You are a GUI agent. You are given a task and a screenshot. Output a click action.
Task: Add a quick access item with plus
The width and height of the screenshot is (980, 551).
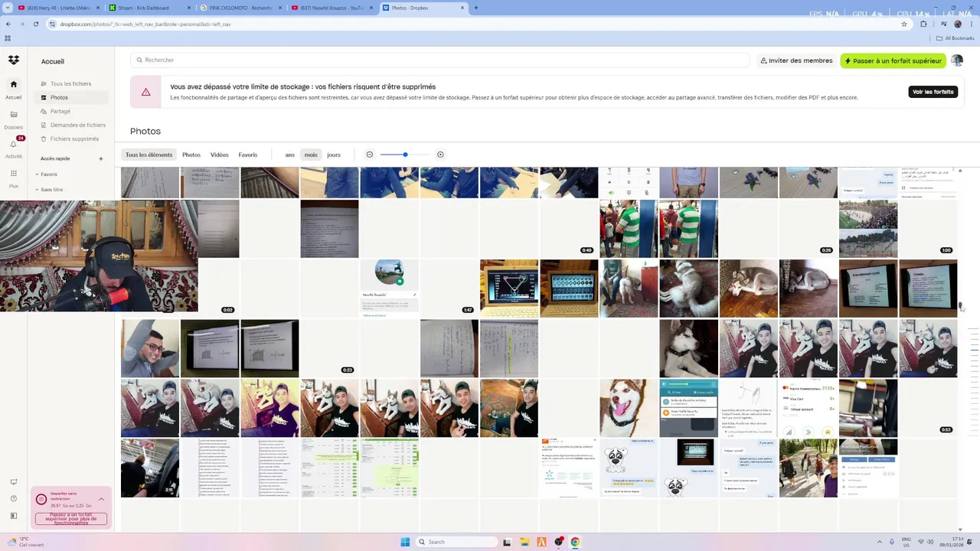tap(100, 158)
